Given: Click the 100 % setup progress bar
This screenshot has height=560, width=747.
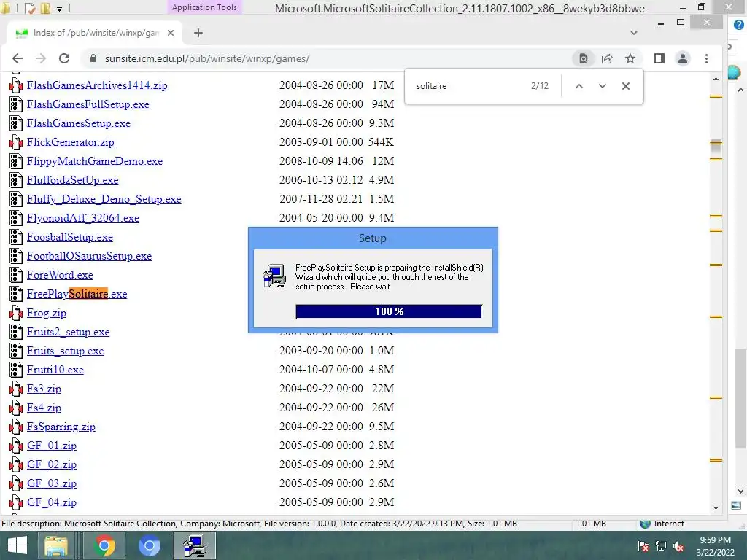Looking at the screenshot, I should click(x=389, y=311).
